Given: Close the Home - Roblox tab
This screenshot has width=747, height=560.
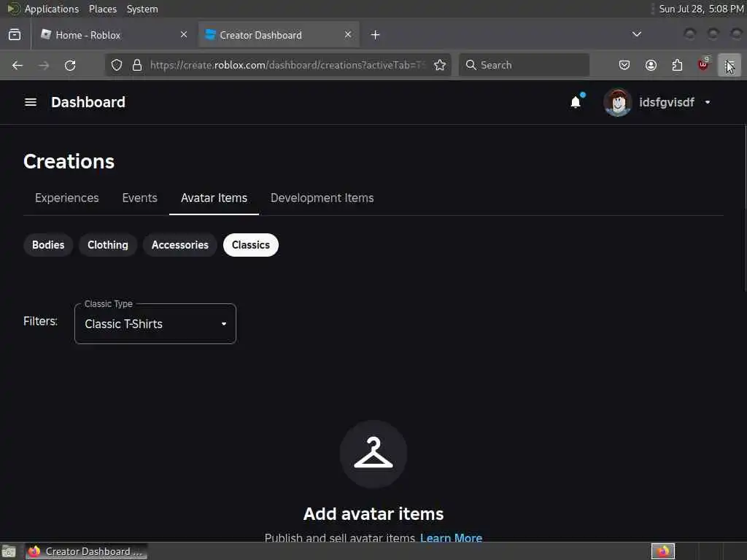Looking at the screenshot, I should tap(184, 35).
